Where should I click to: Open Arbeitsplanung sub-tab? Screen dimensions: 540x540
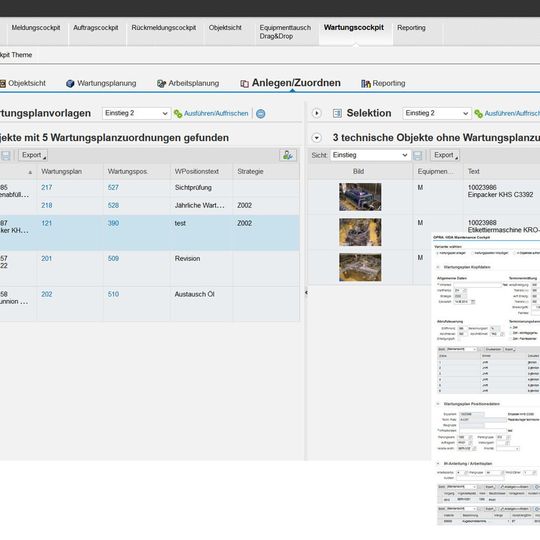click(x=188, y=83)
